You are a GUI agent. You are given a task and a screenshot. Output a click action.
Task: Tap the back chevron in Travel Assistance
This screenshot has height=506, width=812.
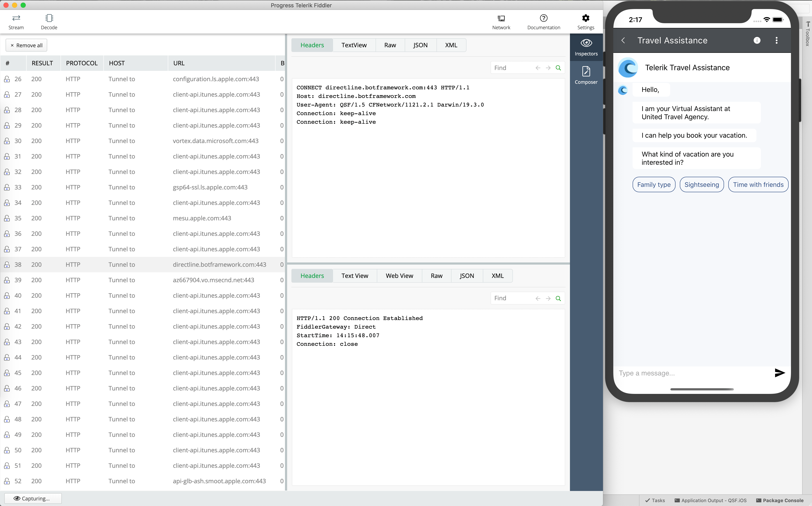[x=623, y=41]
